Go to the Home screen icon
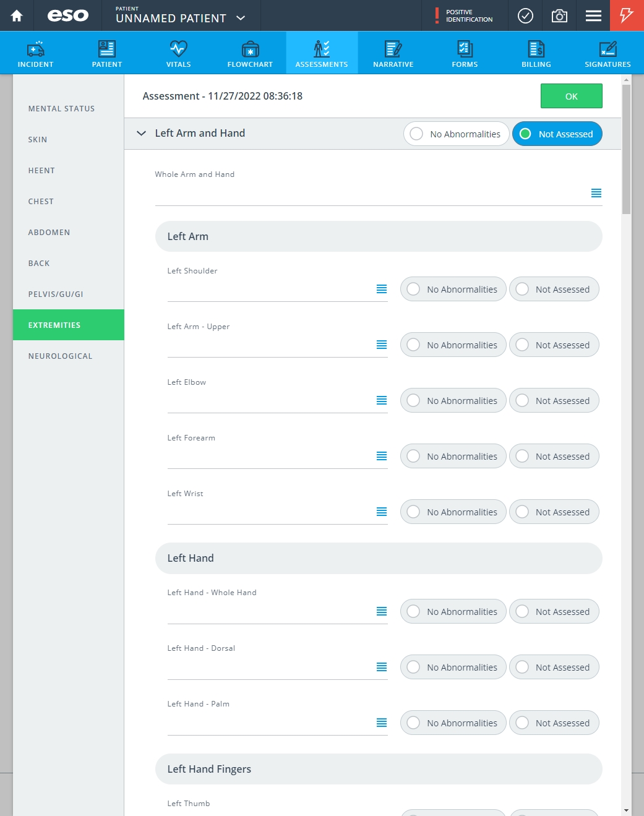This screenshot has width=644, height=816. click(x=17, y=15)
